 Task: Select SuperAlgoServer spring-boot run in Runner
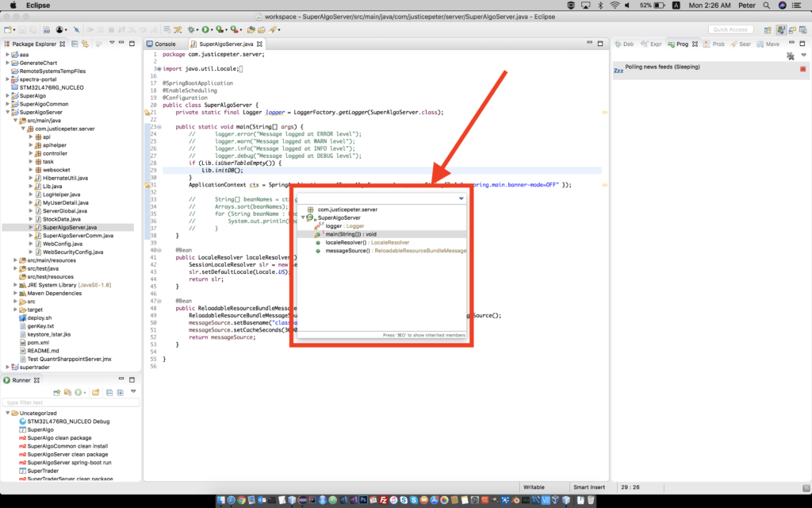point(70,463)
